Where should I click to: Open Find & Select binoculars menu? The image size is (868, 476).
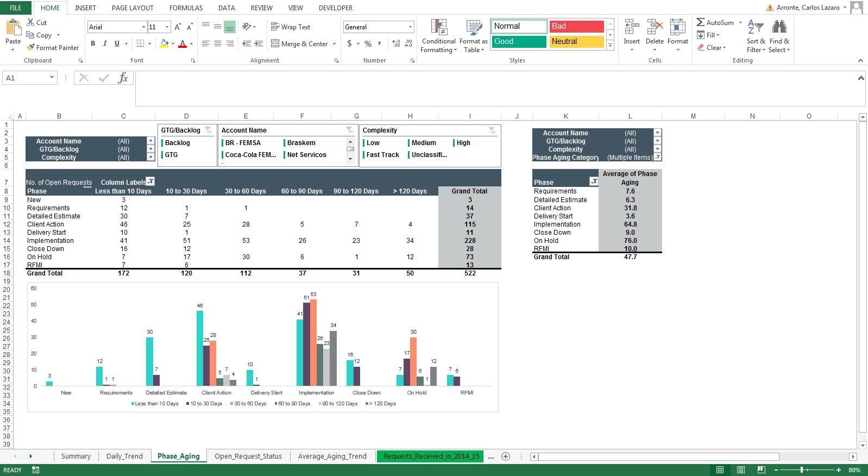[x=779, y=36]
